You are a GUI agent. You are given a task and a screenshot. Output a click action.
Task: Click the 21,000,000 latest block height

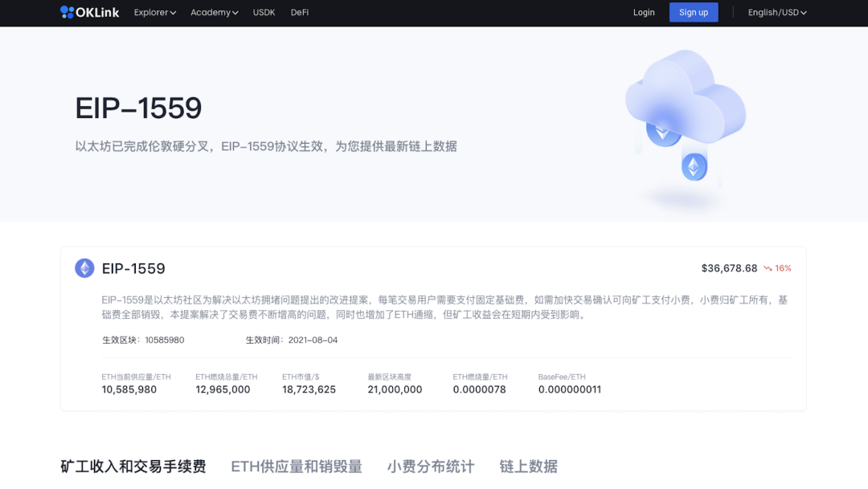coord(395,389)
